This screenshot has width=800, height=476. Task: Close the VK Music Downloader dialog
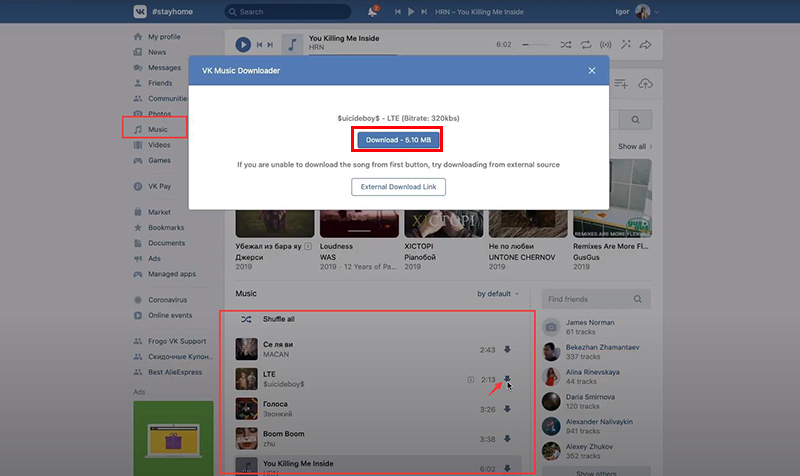pyautogui.click(x=592, y=70)
